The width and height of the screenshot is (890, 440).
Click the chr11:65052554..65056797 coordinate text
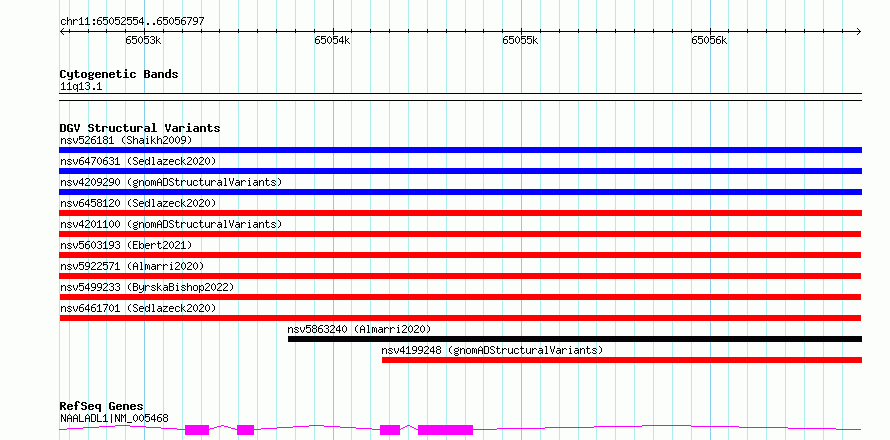(x=132, y=22)
